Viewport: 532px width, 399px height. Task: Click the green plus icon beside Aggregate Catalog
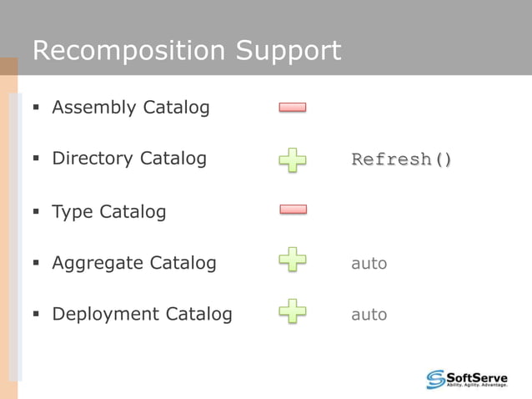point(293,260)
